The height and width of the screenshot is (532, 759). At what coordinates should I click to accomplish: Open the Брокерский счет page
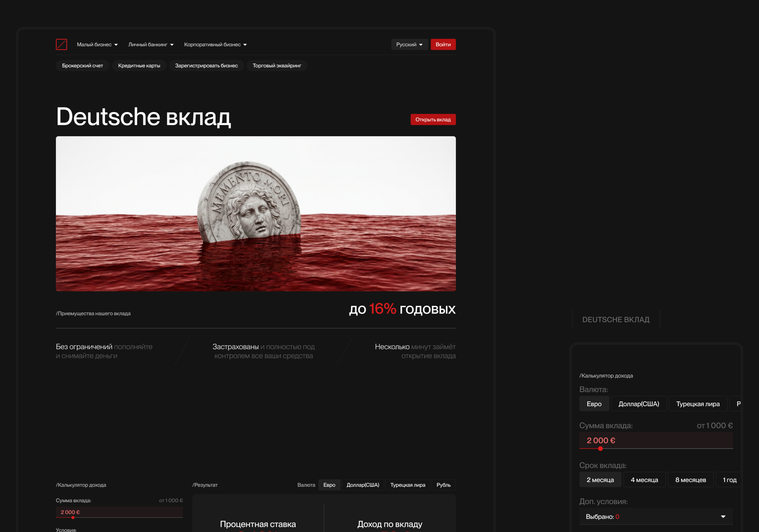pos(83,65)
